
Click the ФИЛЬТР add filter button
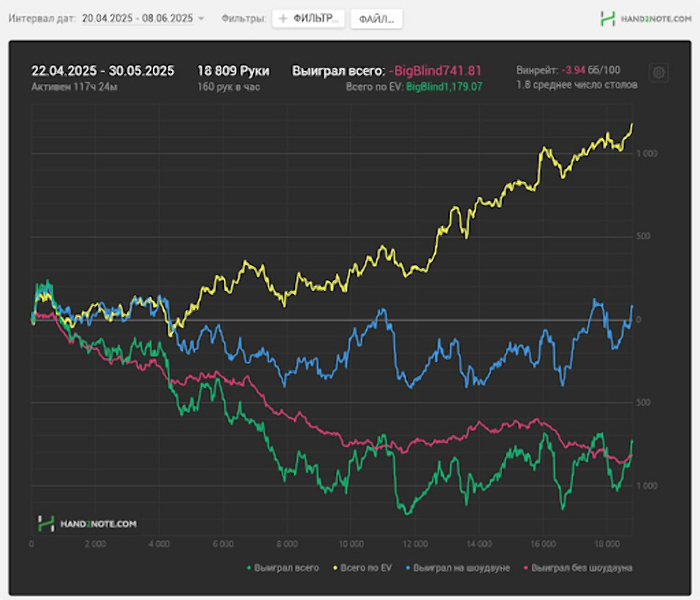tap(309, 18)
